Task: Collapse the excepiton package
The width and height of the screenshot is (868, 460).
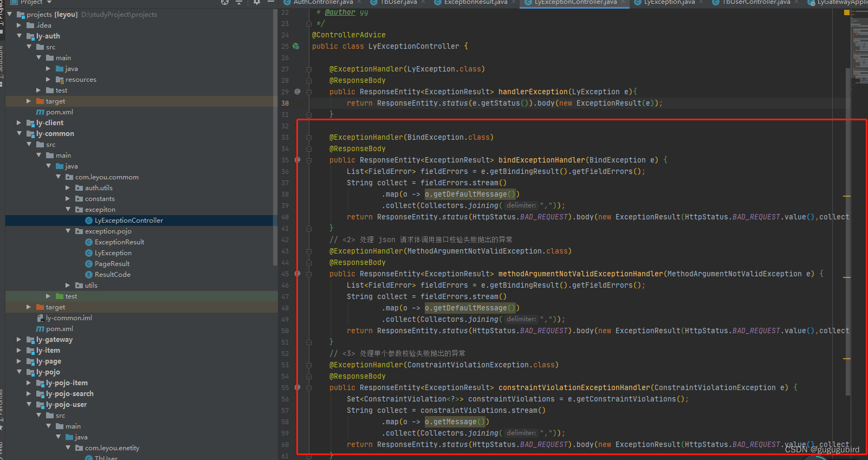Action: [68, 210]
